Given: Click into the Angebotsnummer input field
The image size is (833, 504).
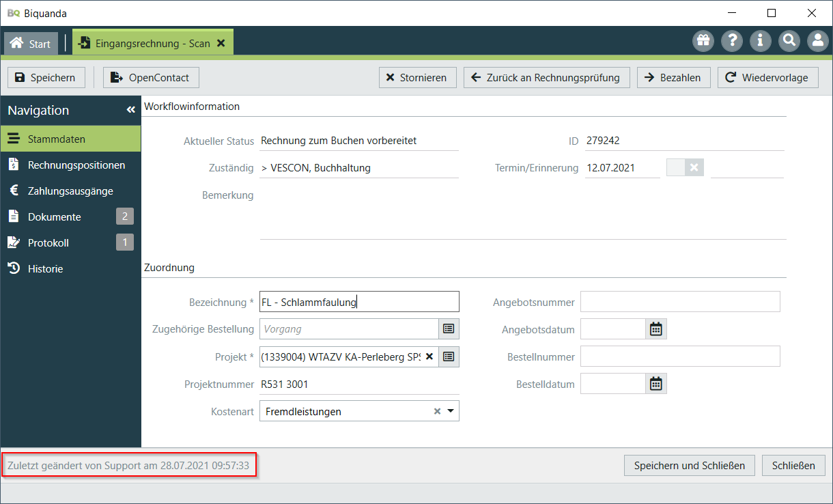Looking at the screenshot, I should point(679,302).
